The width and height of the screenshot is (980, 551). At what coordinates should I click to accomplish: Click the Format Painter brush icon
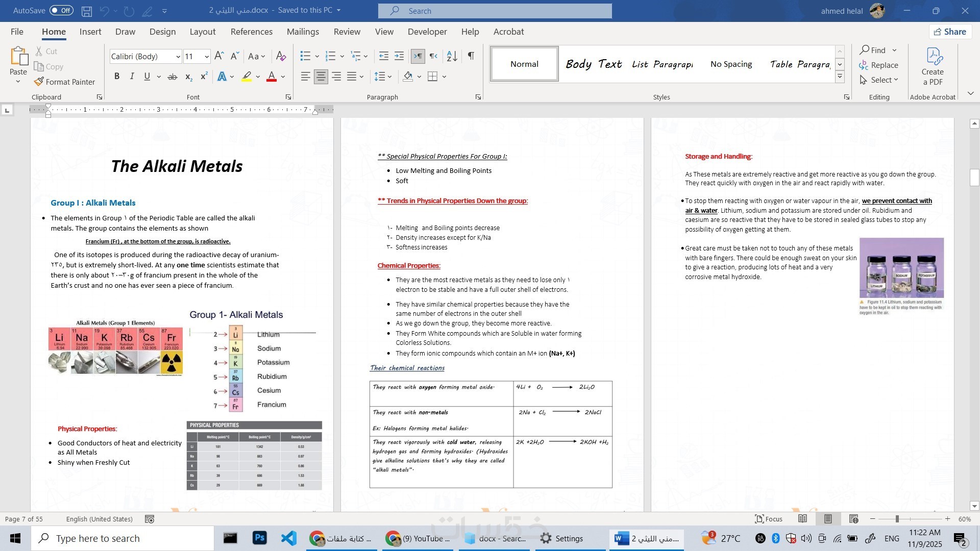tap(39, 82)
